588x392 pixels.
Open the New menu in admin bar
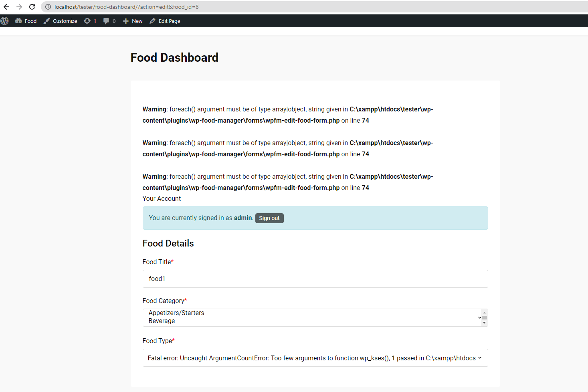(137, 21)
